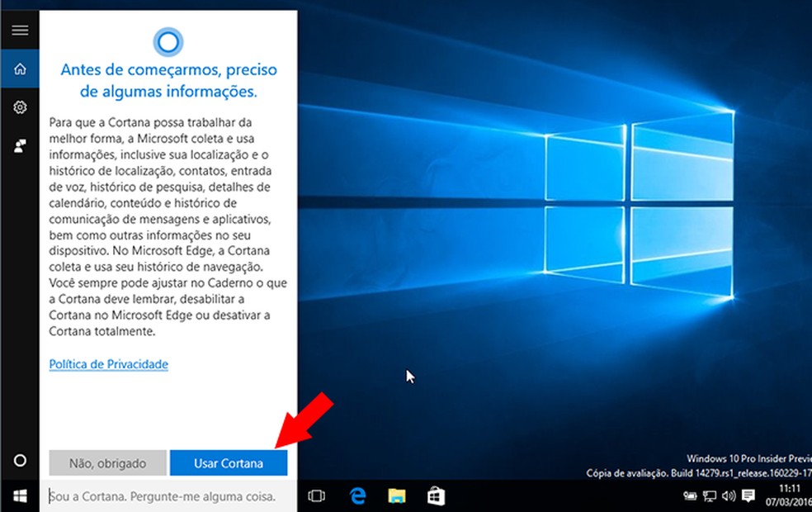Screen dimensions: 812x512
Task: Click the Sou a Cortana search box
Action: tap(165, 496)
